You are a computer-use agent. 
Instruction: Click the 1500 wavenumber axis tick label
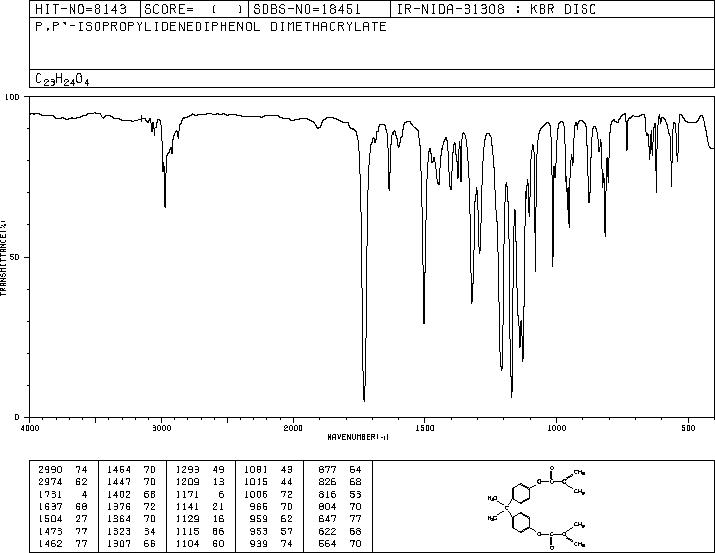pos(425,428)
